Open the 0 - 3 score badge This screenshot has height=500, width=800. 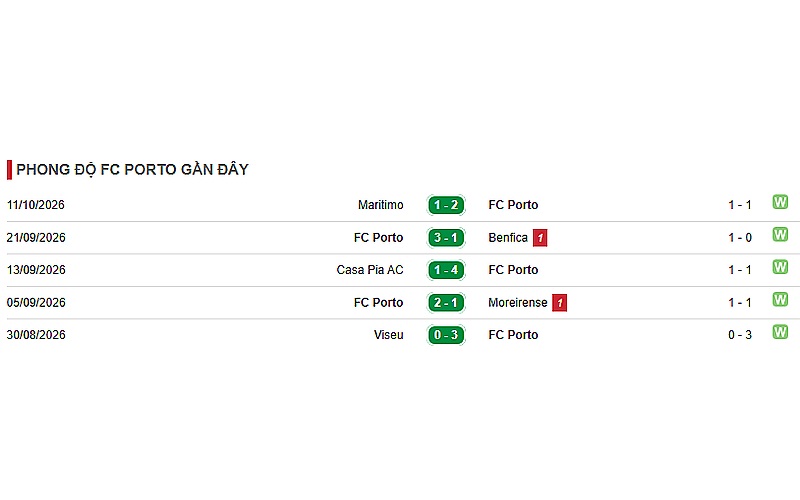click(x=446, y=335)
